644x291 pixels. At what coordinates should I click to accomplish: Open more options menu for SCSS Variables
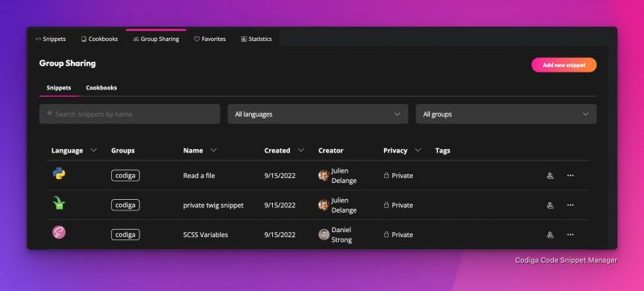click(571, 235)
